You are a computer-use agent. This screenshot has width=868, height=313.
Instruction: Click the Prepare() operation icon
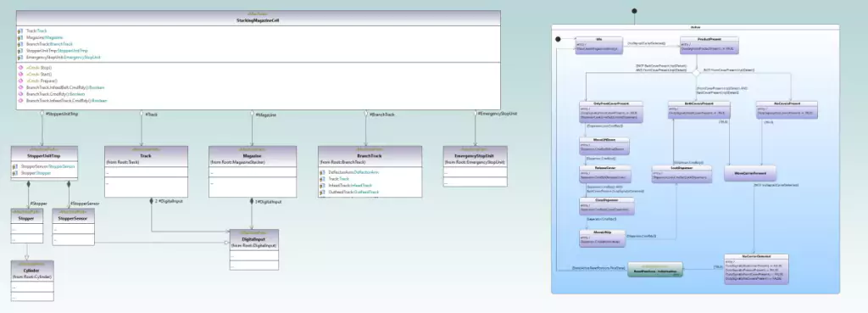(20, 81)
